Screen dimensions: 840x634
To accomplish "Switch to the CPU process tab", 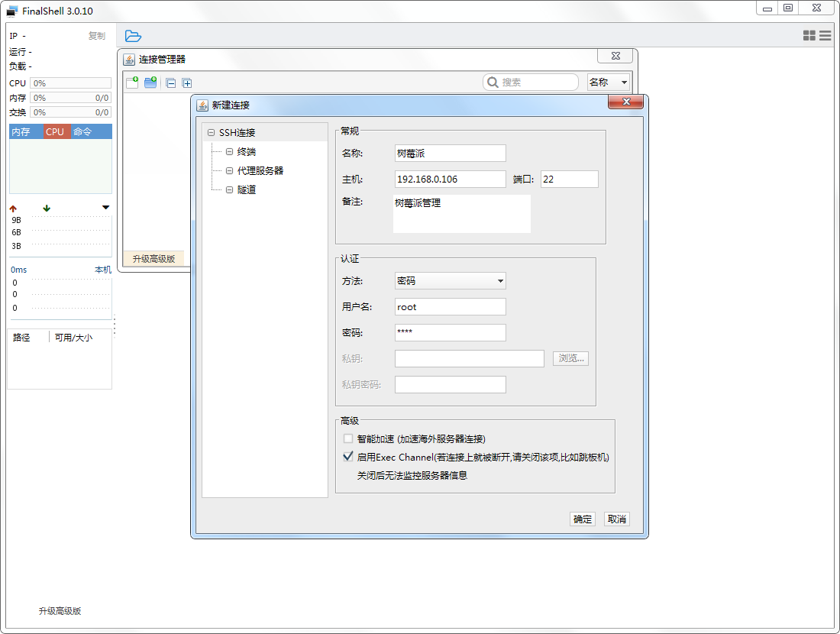I will (54, 131).
